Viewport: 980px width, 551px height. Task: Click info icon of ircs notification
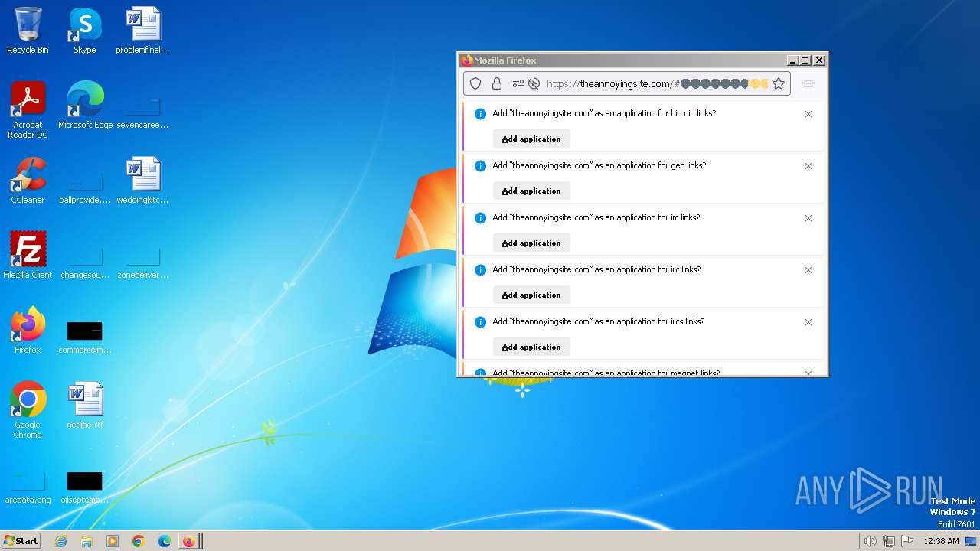coord(480,322)
